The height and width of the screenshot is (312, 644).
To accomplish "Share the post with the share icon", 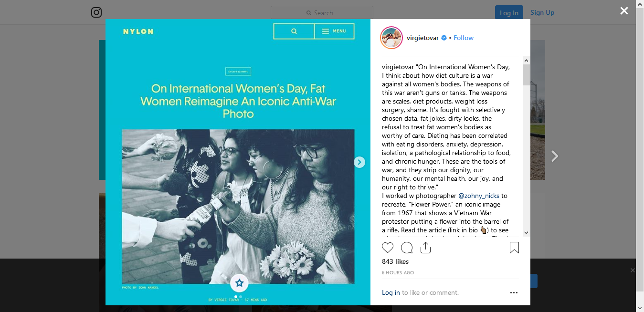I will pos(425,248).
